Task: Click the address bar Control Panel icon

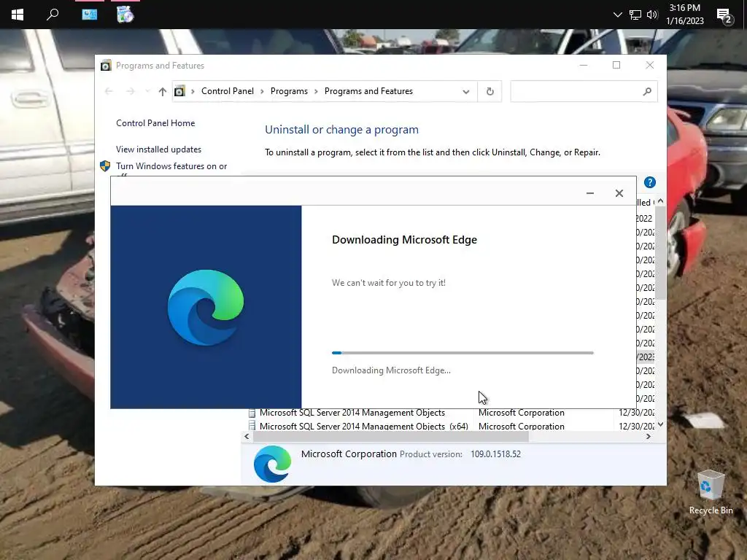Action: [179, 91]
